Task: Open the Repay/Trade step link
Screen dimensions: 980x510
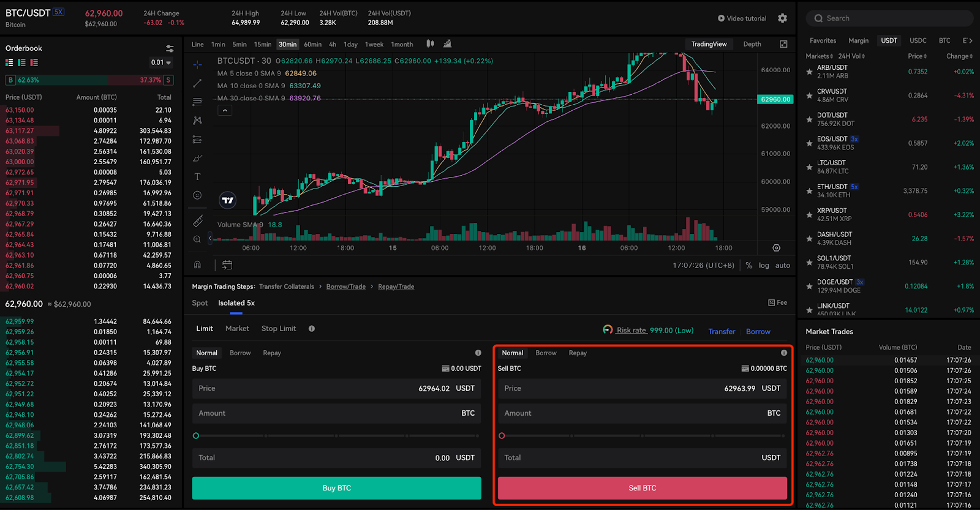Action: (396, 287)
